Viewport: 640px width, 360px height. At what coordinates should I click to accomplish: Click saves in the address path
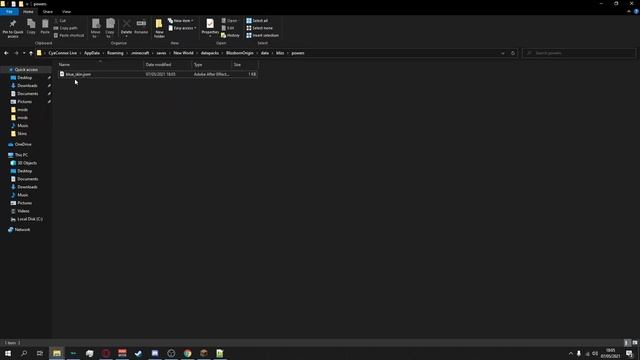(161, 53)
